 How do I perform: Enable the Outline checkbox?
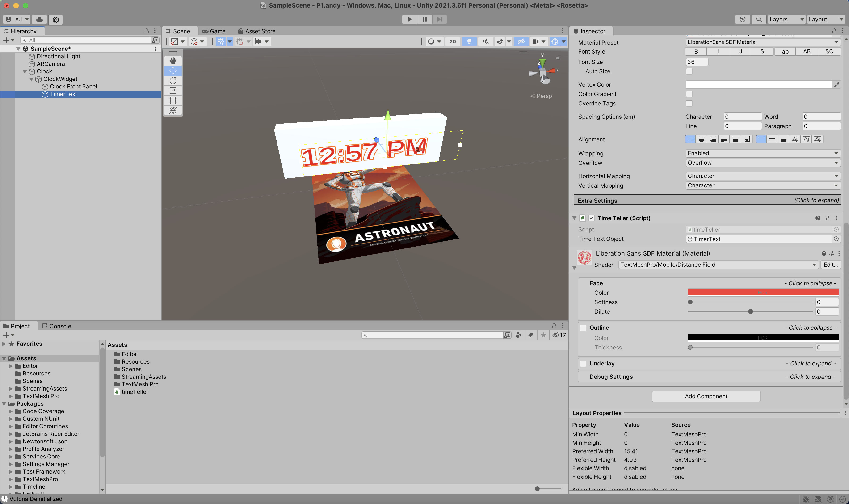583,328
